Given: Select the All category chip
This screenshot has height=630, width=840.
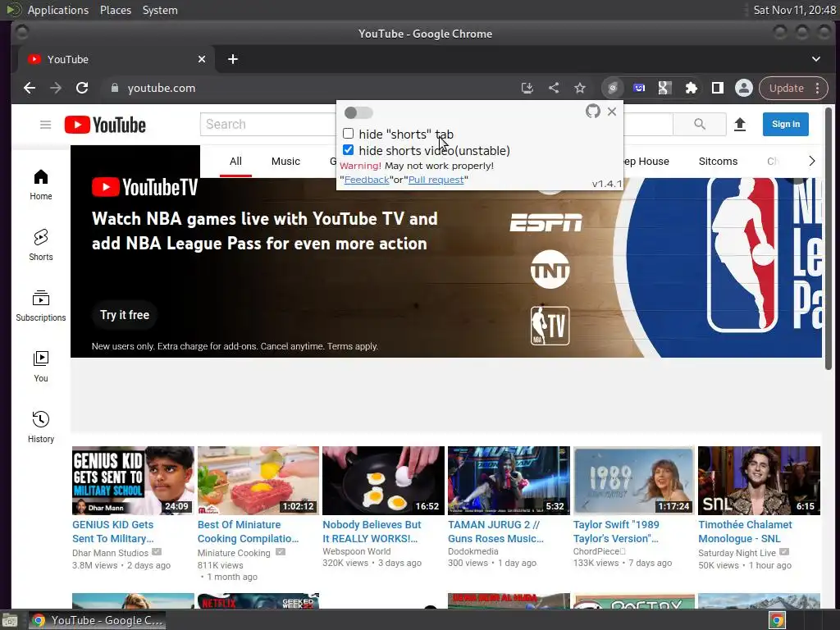Looking at the screenshot, I should [235, 162].
